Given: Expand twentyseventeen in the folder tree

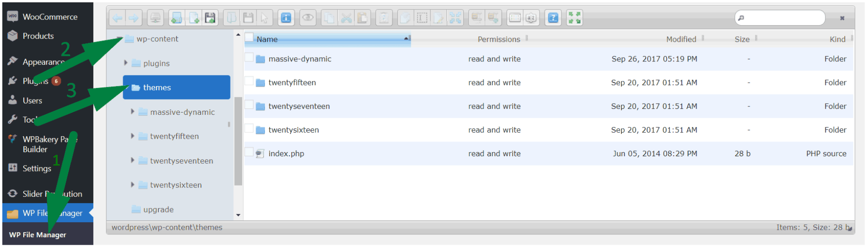Looking at the screenshot, I should [x=132, y=160].
